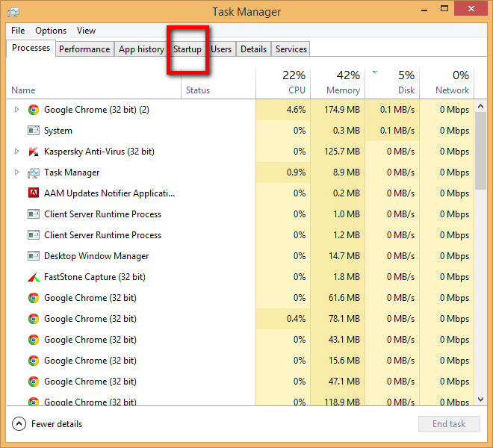Expand the Task Manager process group
Screen dimensions: 493x448
point(16,172)
